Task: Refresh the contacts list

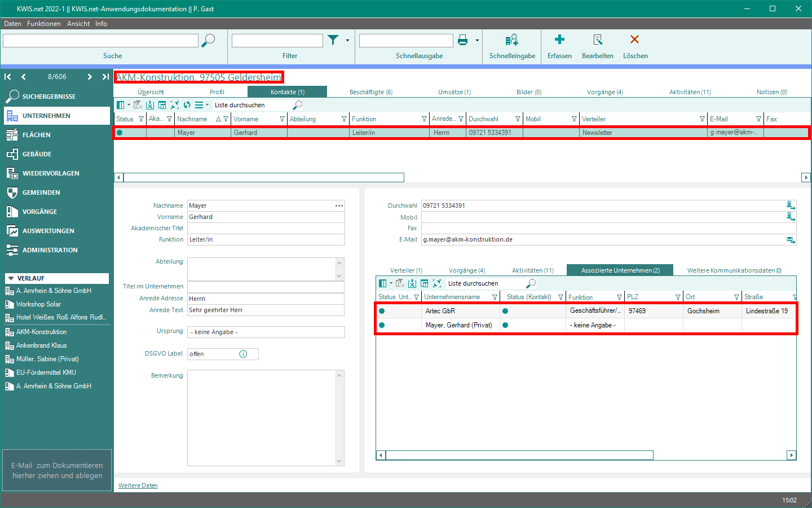Action: click(x=187, y=105)
